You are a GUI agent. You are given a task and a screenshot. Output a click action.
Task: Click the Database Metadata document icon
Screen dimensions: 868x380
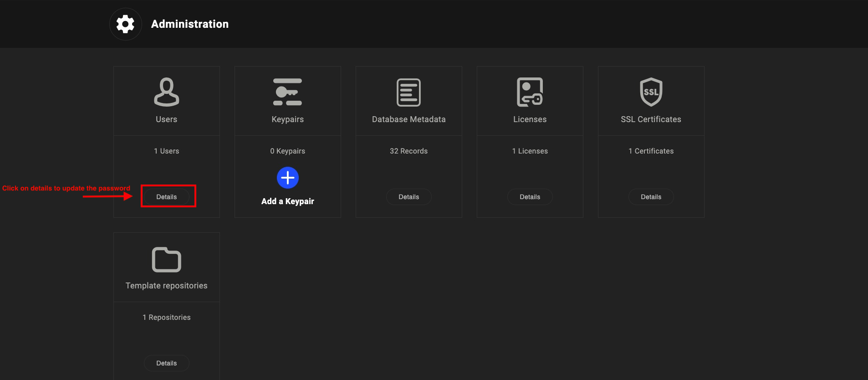click(408, 92)
